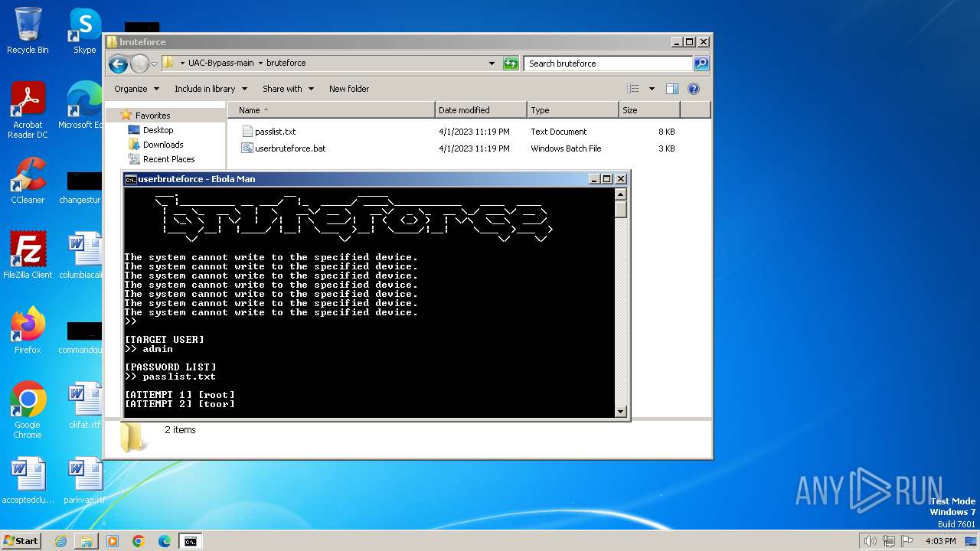Open the Share with dropdown
The image size is (980, 551).
[288, 89]
